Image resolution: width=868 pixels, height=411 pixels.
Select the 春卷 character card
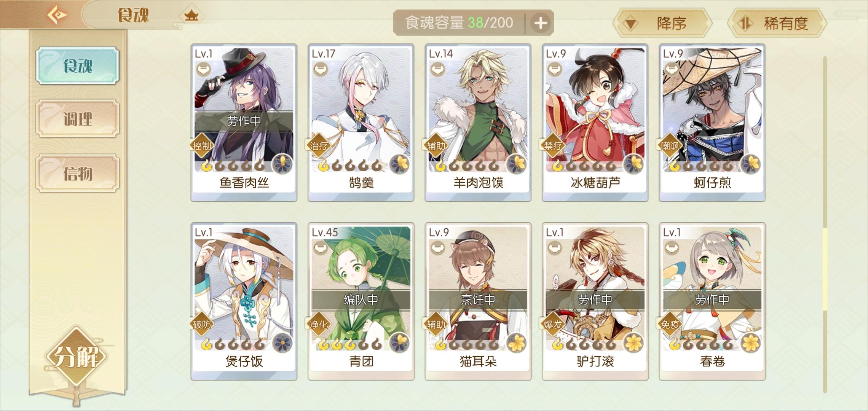(x=712, y=301)
